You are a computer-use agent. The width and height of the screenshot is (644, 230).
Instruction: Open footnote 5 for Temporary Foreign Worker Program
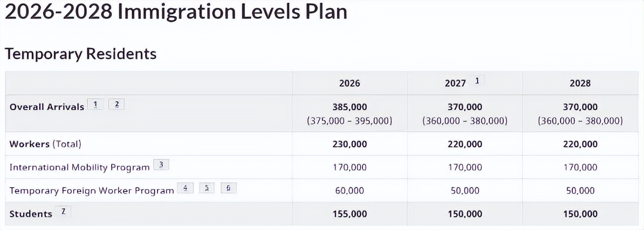click(x=207, y=189)
